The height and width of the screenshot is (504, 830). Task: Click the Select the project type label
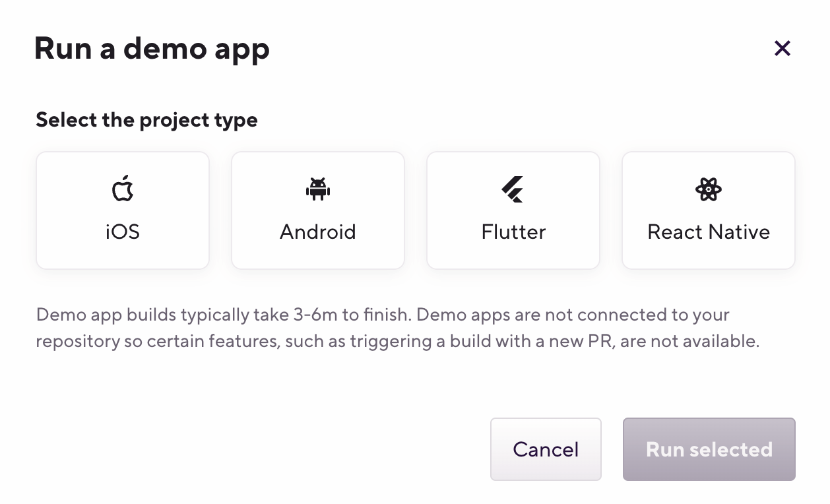146,120
